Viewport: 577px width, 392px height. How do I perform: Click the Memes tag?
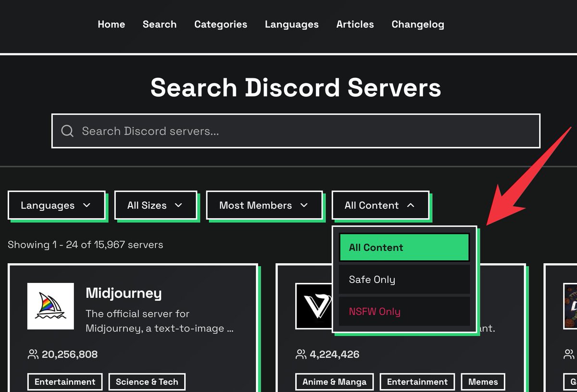pyautogui.click(x=483, y=382)
